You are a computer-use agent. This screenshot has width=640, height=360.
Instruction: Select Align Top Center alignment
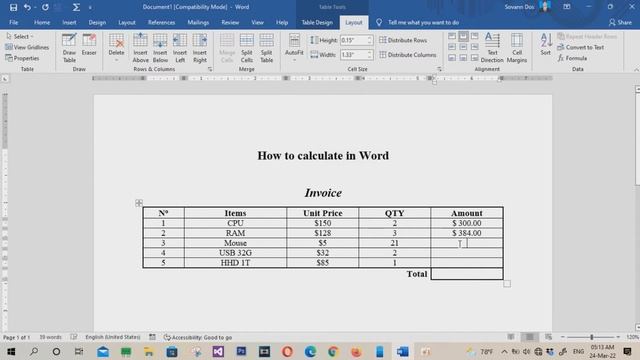[463, 36]
